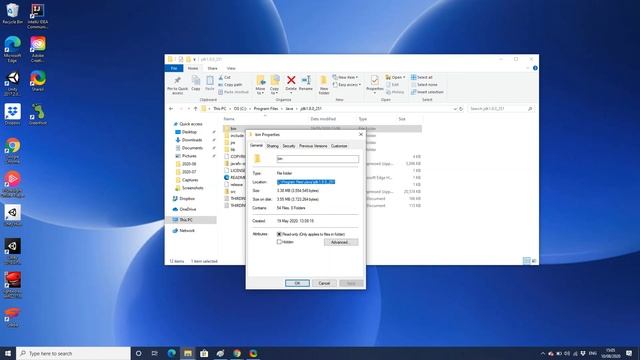Image resolution: width=640 pixels, height=360 pixels.
Task: Click the Advanced attributes button
Action: pos(341,242)
